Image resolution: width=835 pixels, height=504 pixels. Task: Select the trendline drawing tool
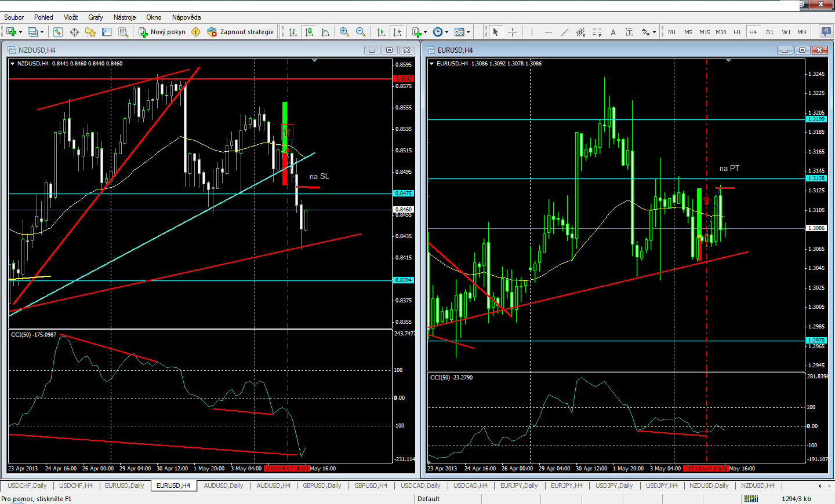click(564, 32)
